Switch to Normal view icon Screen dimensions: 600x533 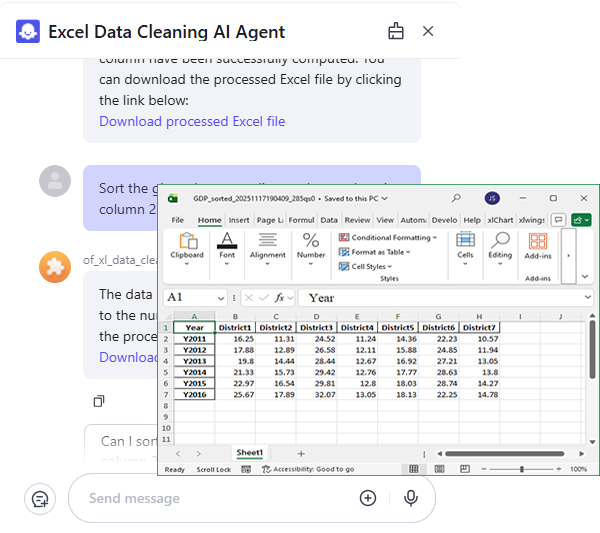[414, 469]
